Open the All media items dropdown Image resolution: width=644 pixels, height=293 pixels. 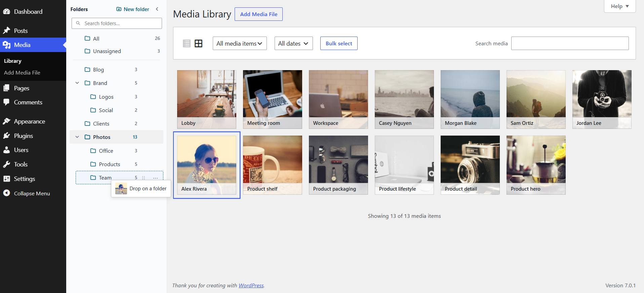click(240, 43)
